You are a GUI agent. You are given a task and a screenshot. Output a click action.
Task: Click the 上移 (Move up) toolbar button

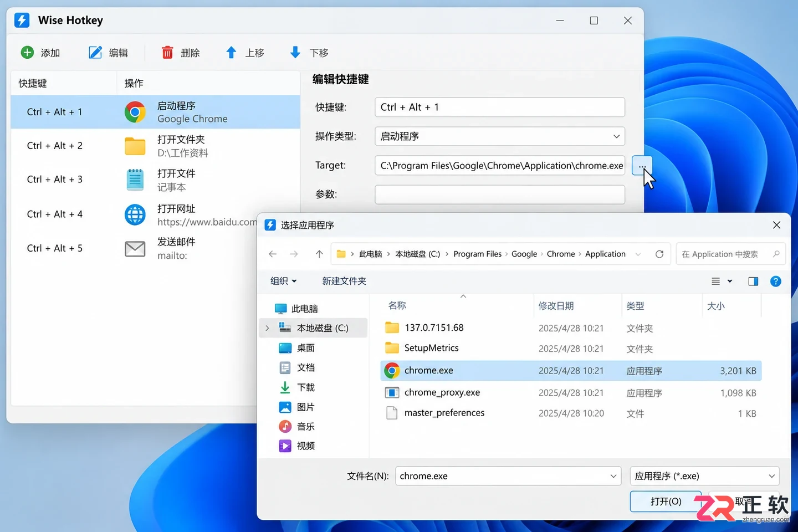click(x=244, y=53)
